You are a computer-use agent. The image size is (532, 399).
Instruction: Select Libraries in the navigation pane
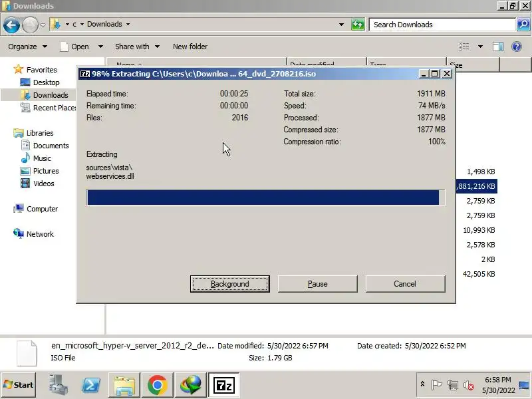[x=34, y=133]
